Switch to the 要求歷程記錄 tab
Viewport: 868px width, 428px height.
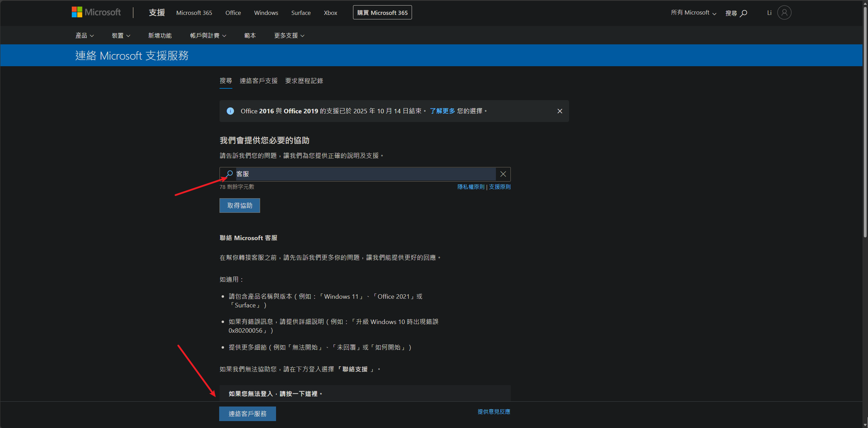coord(304,81)
